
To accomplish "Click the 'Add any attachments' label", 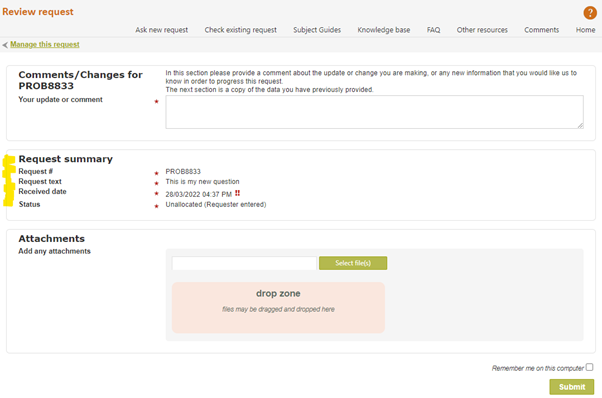I will pyautogui.click(x=55, y=251).
